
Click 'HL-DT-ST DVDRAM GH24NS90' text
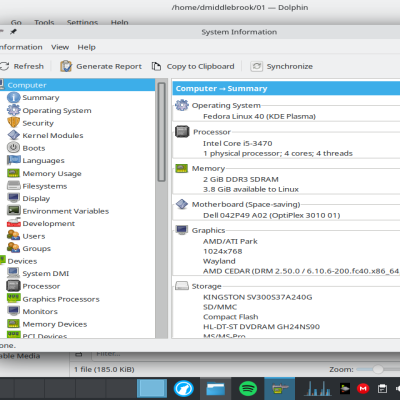(x=261, y=326)
